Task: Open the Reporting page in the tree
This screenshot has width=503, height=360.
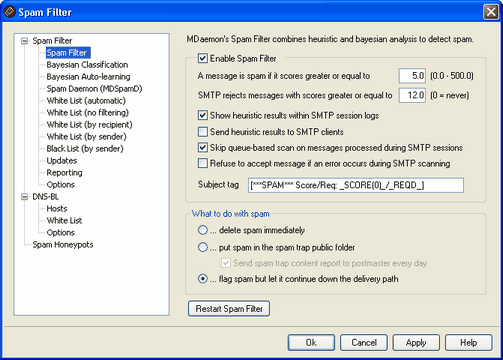Action: pyautogui.click(x=64, y=173)
